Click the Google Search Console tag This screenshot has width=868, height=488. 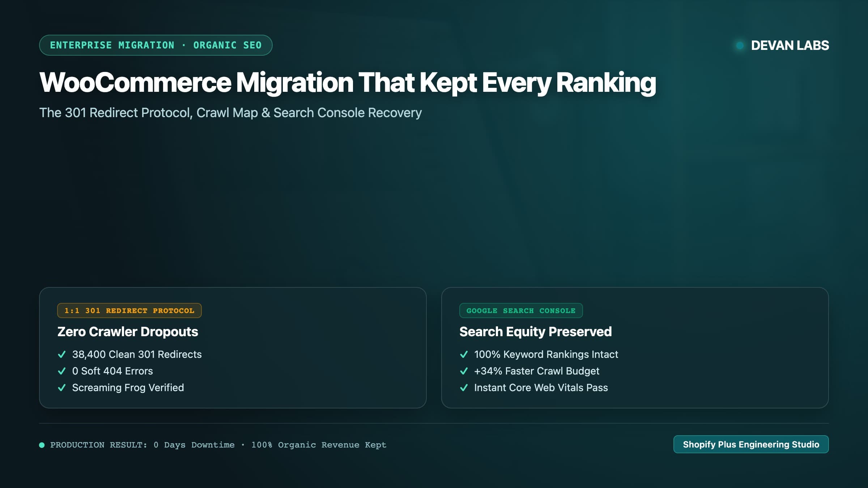[x=521, y=311]
